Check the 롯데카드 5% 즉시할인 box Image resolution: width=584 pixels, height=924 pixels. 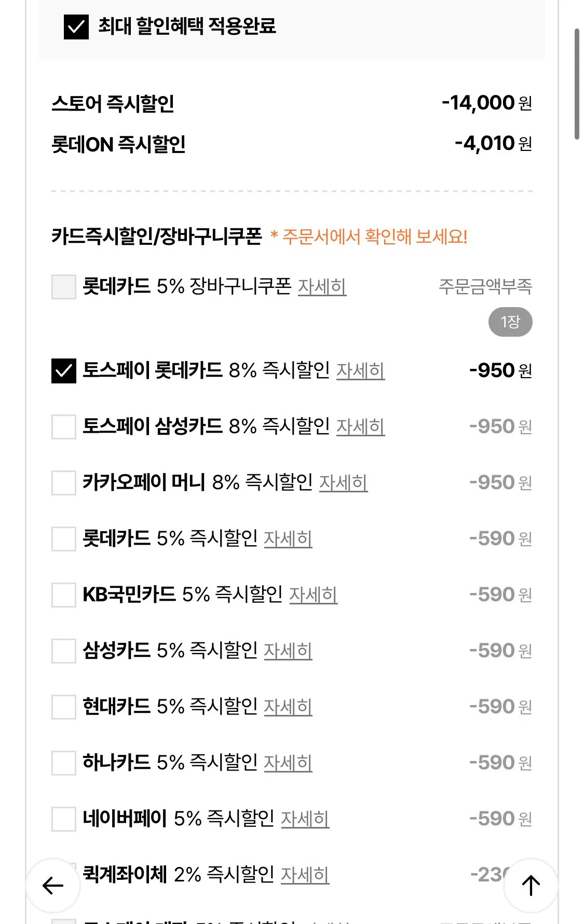coord(63,539)
